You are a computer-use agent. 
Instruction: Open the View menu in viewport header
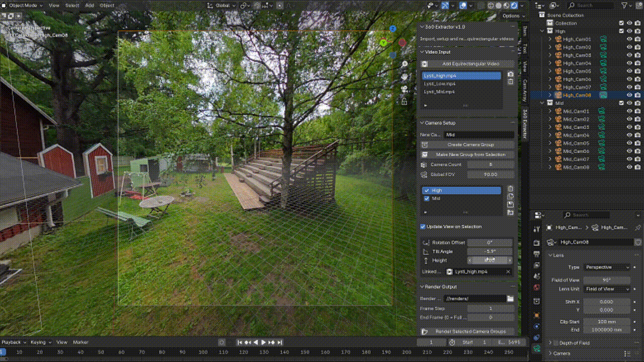[x=54, y=6]
